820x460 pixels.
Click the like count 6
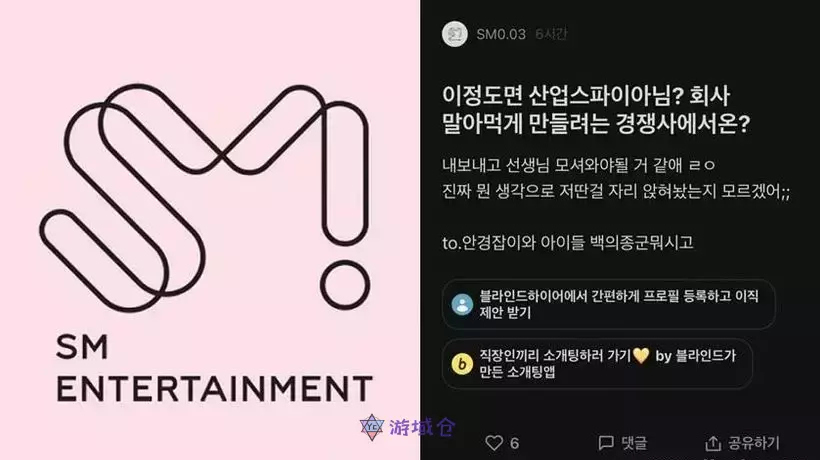(x=515, y=443)
